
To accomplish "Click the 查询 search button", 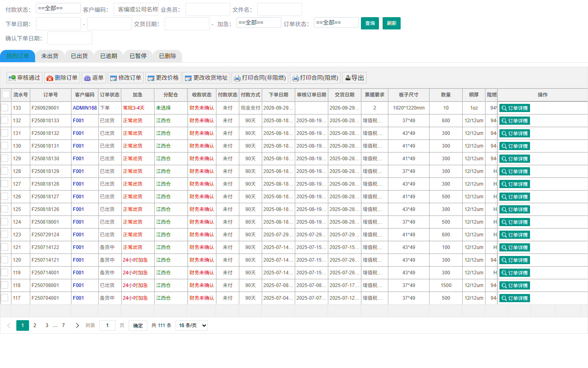I will [370, 23].
